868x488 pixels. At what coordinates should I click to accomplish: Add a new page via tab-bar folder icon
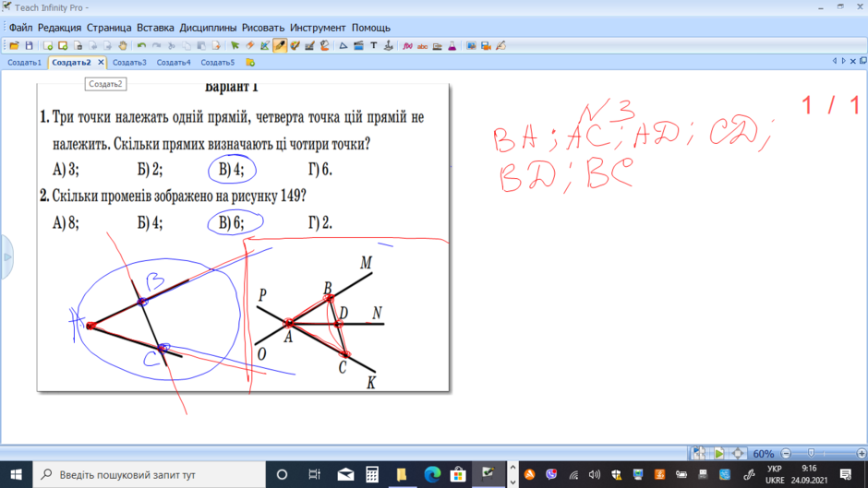(250, 63)
